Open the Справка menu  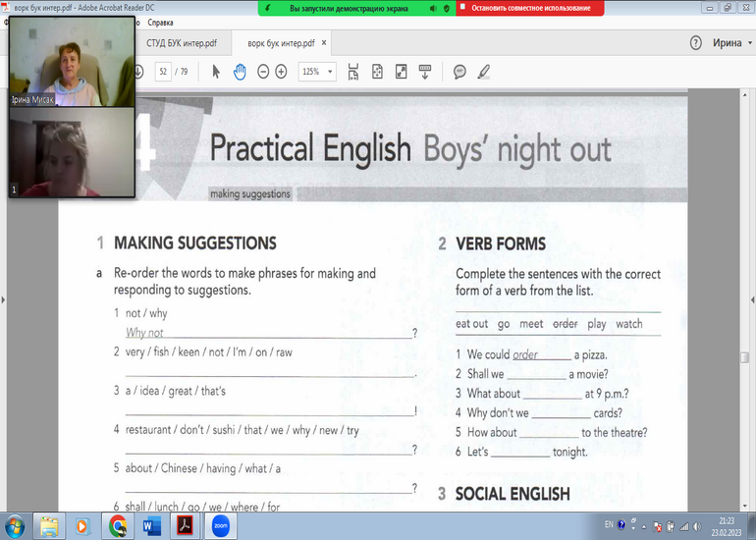click(x=160, y=22)
